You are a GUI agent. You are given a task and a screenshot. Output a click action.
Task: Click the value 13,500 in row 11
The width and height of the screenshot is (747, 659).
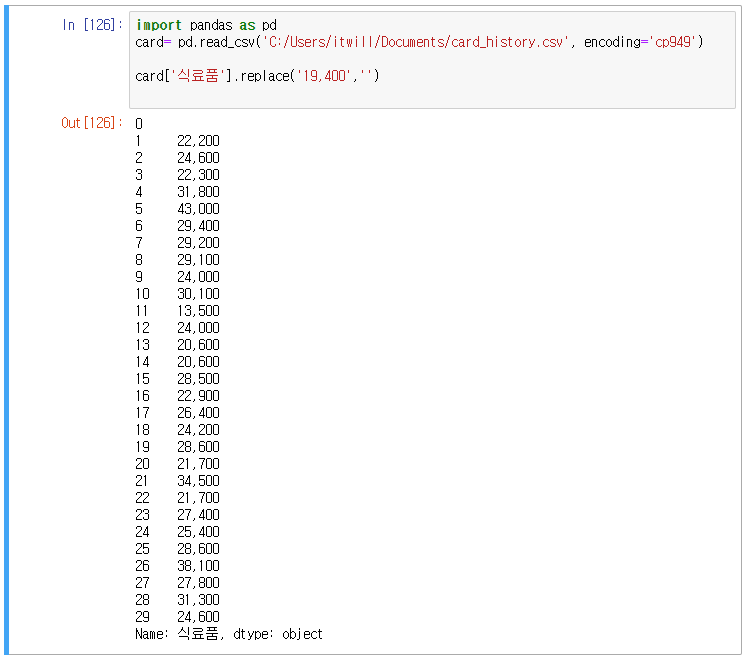(198, 311)
